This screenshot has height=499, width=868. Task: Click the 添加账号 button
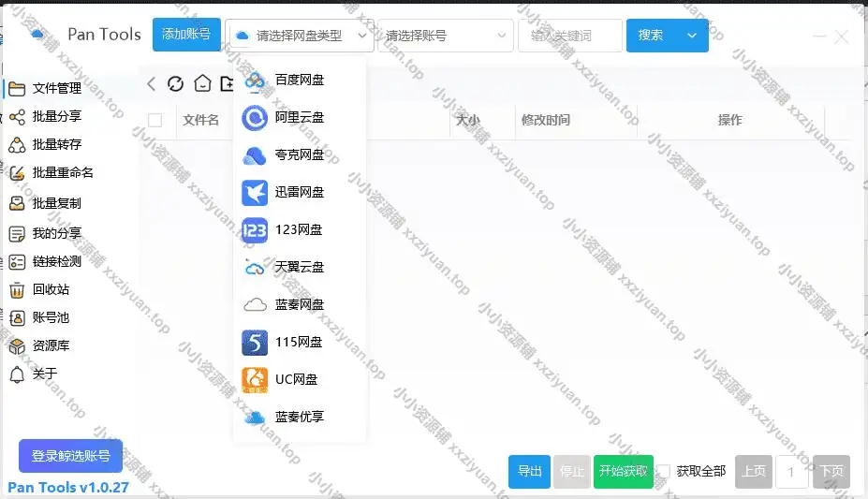click(x=186, y=35)
